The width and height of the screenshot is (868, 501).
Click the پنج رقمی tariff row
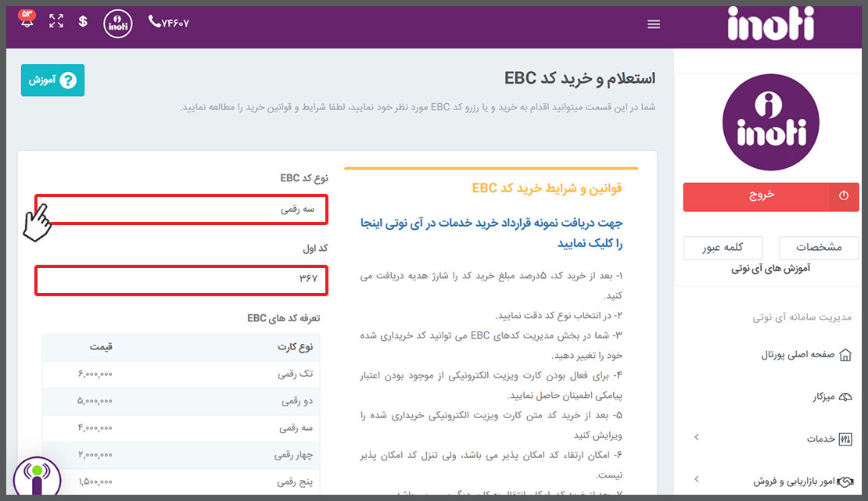[x=181, y=481]
